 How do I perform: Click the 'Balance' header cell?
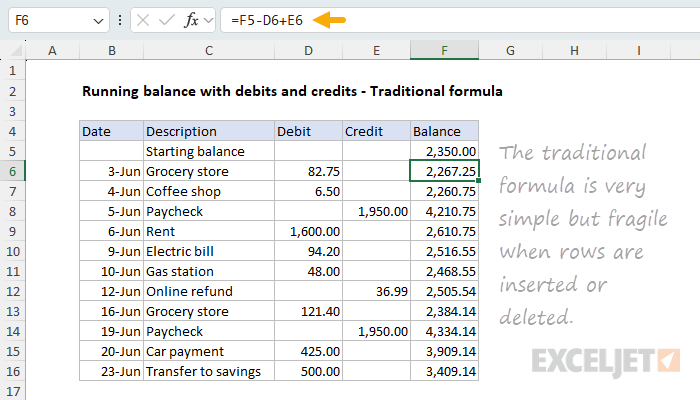pyautogui.click(x=445, y=131)
